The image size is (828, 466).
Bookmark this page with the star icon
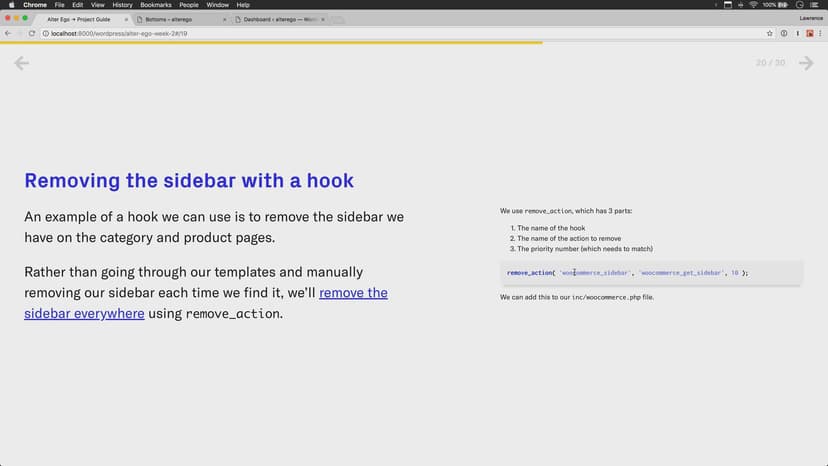770,33
